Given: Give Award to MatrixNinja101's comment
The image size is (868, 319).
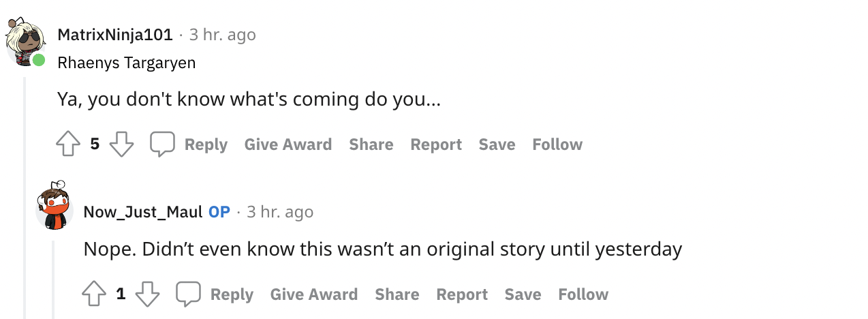Looking at the screenshot, I should tap(288, 145).
